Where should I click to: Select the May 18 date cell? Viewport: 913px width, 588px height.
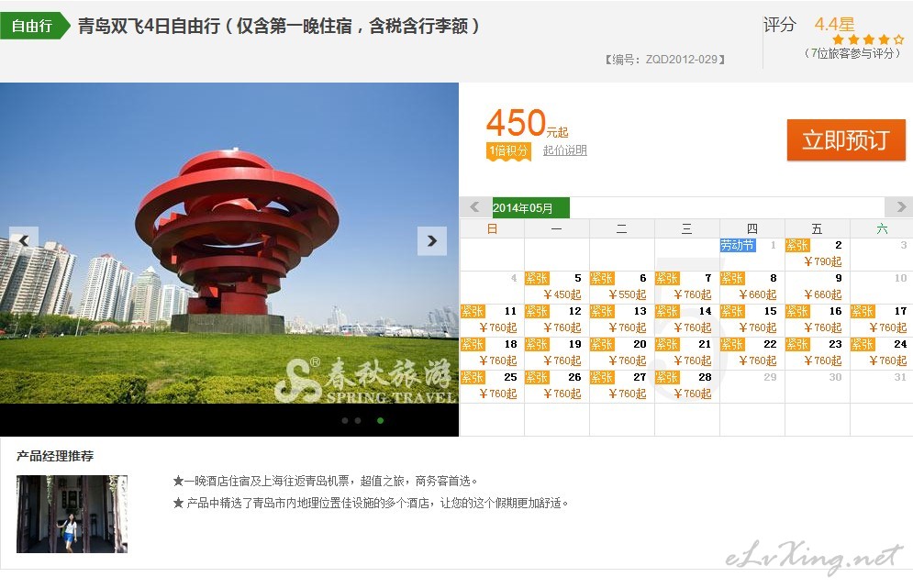tap(492, 353)
